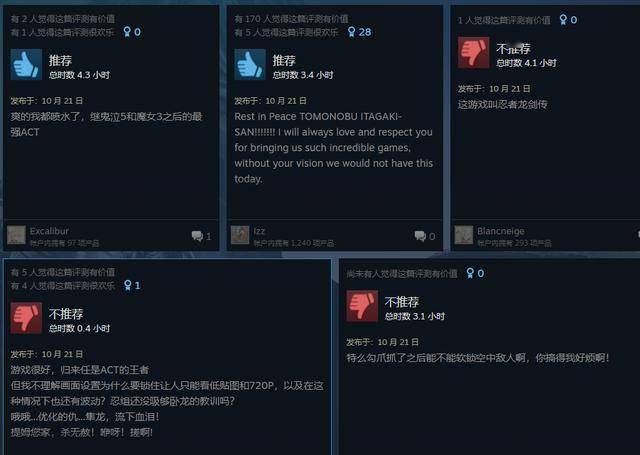The width and height of the screenshot is (640, 455).
Task: Click the thumbs-down icon on Blancneige's review
Action: click(x=473, y=52)
